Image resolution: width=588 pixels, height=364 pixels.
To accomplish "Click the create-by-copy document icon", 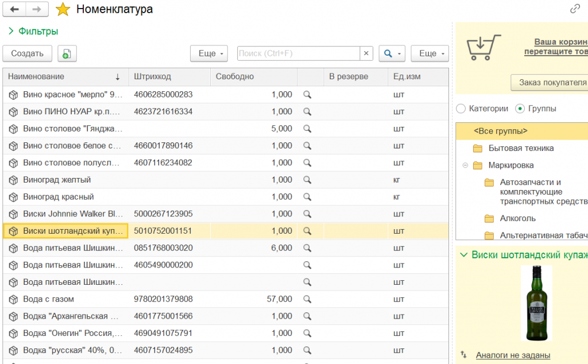I will [x=67, y=53].
